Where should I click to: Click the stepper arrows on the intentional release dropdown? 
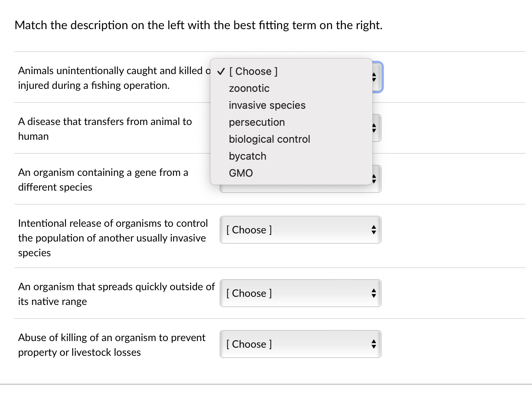(x=374, y=230)
